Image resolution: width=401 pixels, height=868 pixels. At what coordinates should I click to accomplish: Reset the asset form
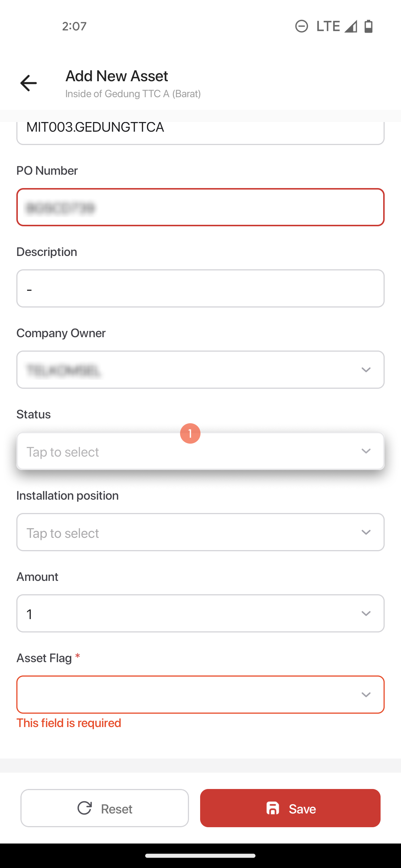click(105, 808)
